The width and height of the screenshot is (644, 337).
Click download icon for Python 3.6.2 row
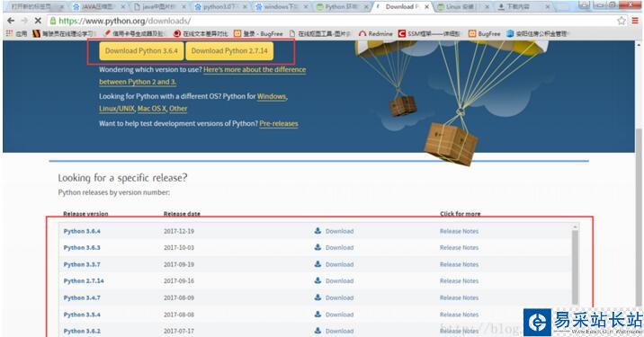318,331
